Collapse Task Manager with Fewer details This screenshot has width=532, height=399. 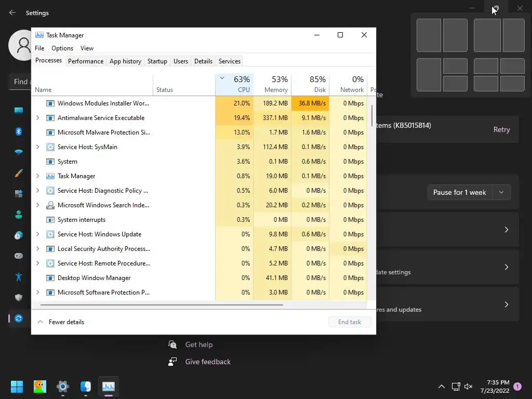click(61, 322)
